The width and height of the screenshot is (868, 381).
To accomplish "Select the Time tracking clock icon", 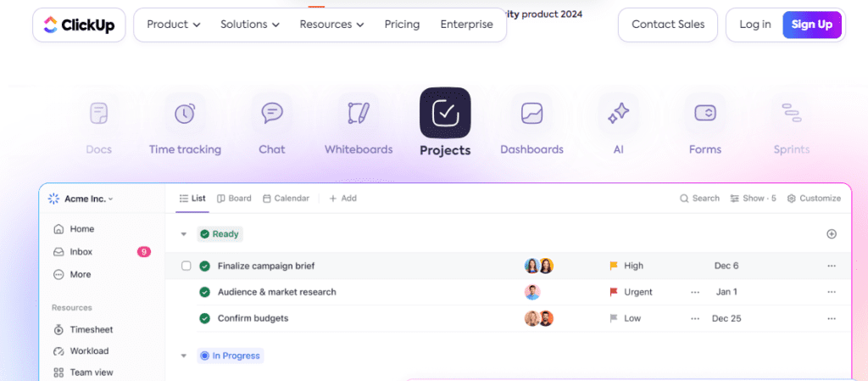I will (x=185, y=114).
